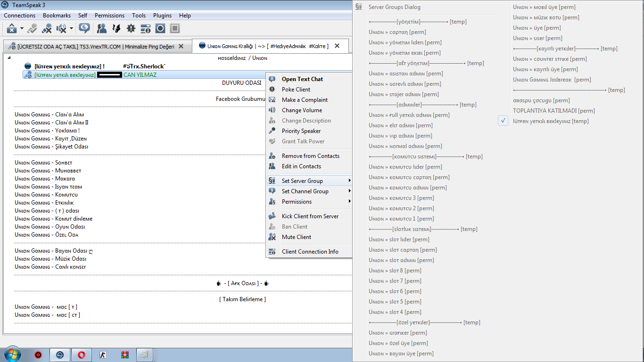Viewport: 644px width, 362px height.
Task: Click the Priority Speaker microphone icon
Action: click(272, 131)
